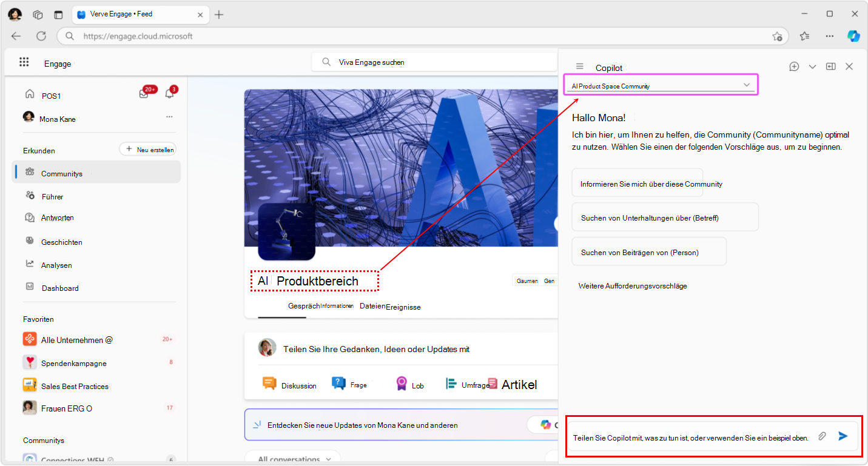This screenshot has height=466, width=868.
Task: Switch to the Dateien tab
Action: pyautogui.click(x=372, y=306)
